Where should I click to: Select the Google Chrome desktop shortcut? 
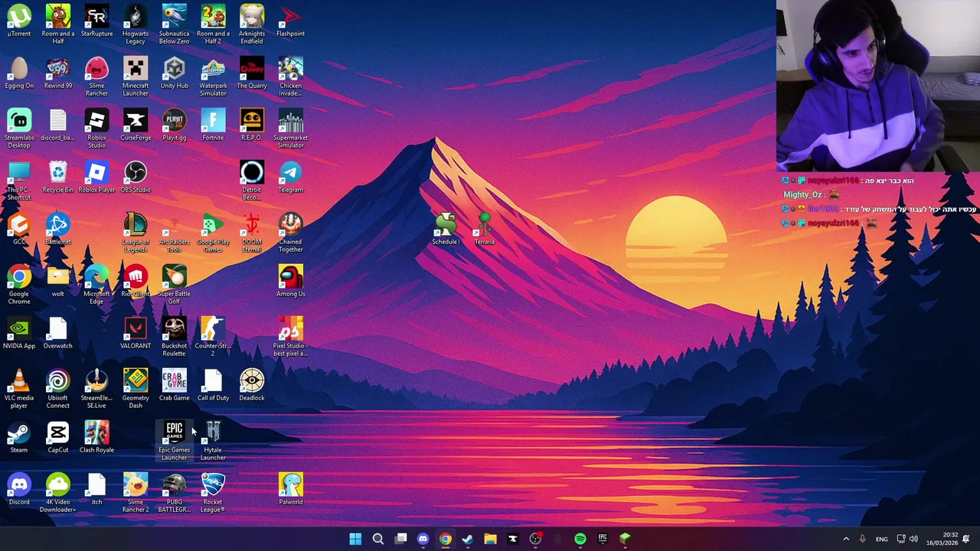point(19,285)
